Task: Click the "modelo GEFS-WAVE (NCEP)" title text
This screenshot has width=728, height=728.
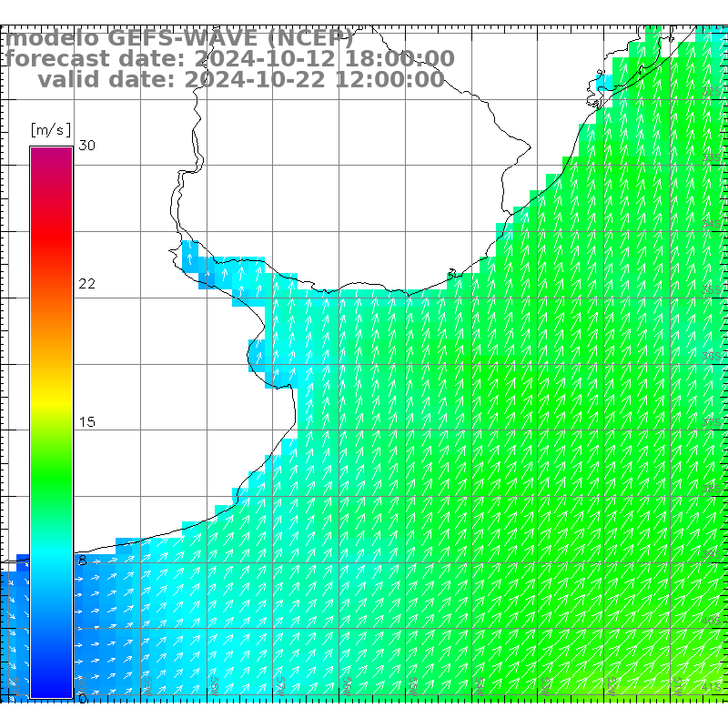Action: pos(179,39)
